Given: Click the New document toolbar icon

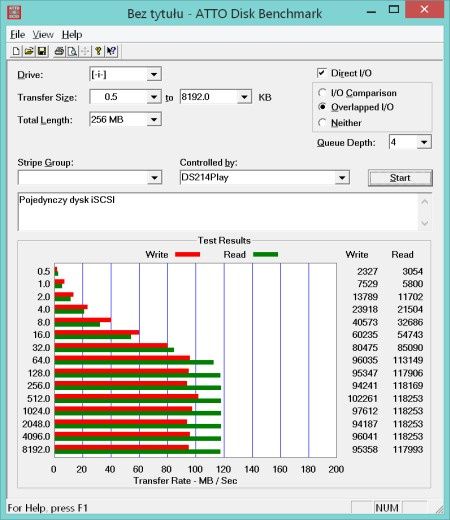Looking at the screenshot, I should point(16,51).
